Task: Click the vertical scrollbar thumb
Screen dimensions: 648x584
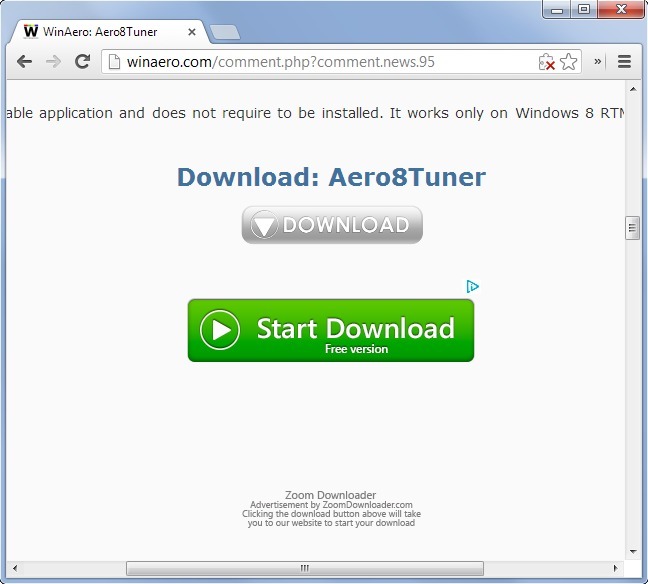Action: 632,228
